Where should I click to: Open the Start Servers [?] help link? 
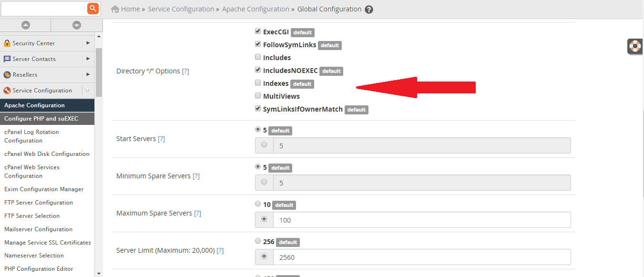[161, 139]
